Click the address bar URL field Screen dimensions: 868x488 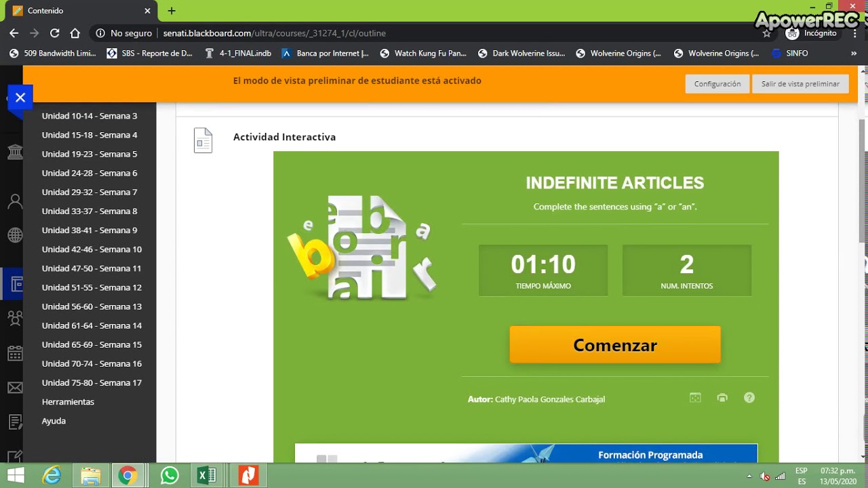(434, 33)
